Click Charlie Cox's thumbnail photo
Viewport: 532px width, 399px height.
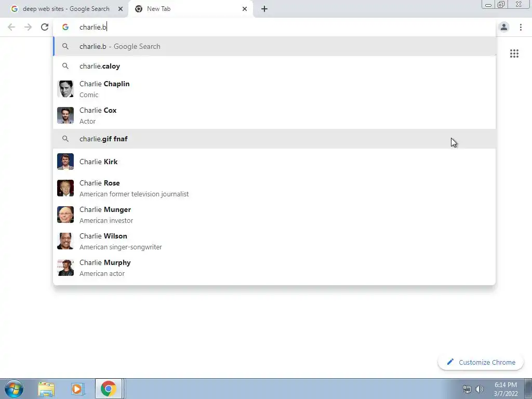(65, 115)
